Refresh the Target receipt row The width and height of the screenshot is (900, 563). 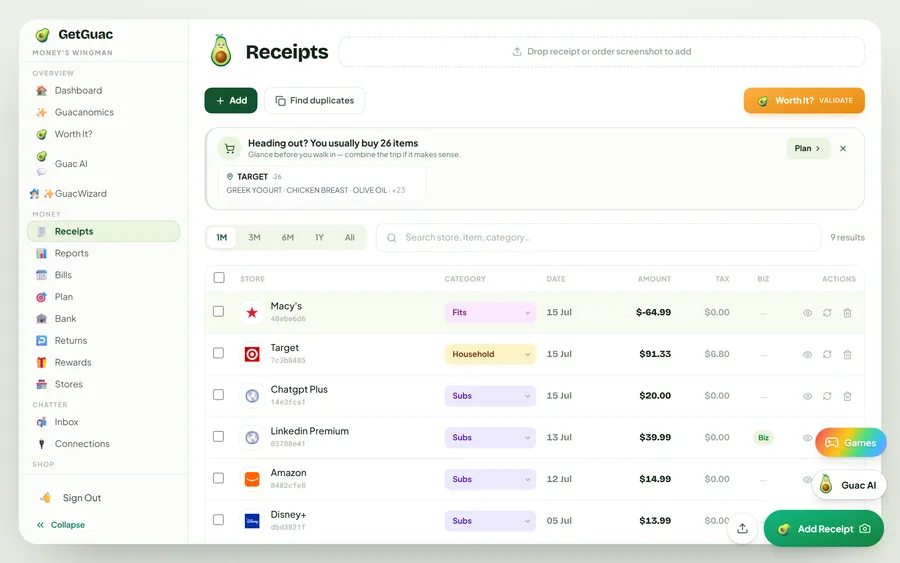pyautogui.click(x=827, y=355)
